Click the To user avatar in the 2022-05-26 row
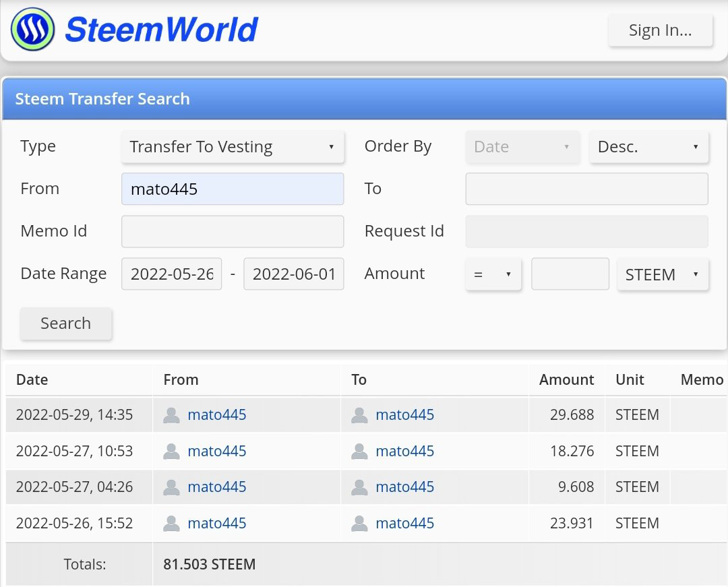The image size is (728, 587). pos(359,524)
